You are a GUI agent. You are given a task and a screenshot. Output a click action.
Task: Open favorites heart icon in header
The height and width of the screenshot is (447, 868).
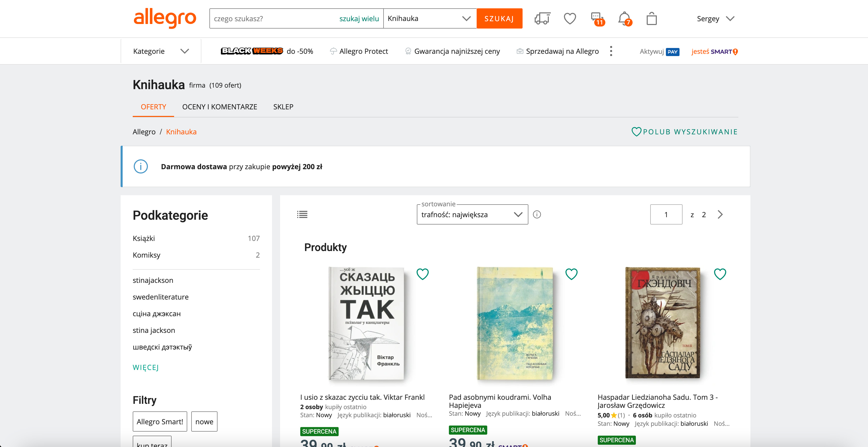click(570, 18)
